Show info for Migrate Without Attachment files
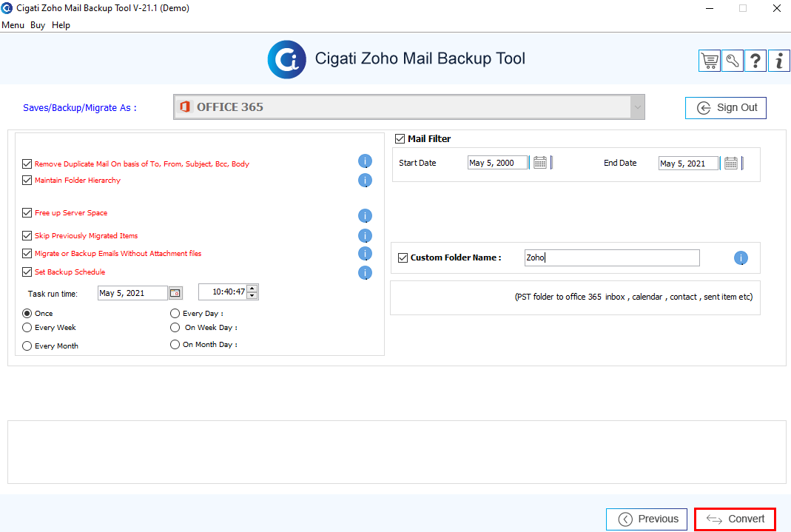The height and width of the screenshot is (532, 791). (x=365, y=253)
